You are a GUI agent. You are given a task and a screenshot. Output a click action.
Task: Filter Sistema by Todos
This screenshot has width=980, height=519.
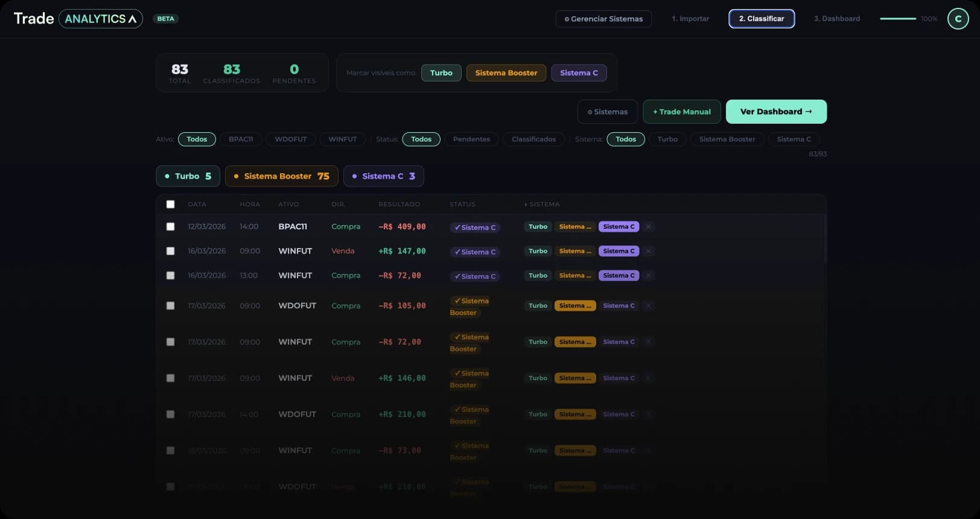pyautogui.click(x=626, y=139)
